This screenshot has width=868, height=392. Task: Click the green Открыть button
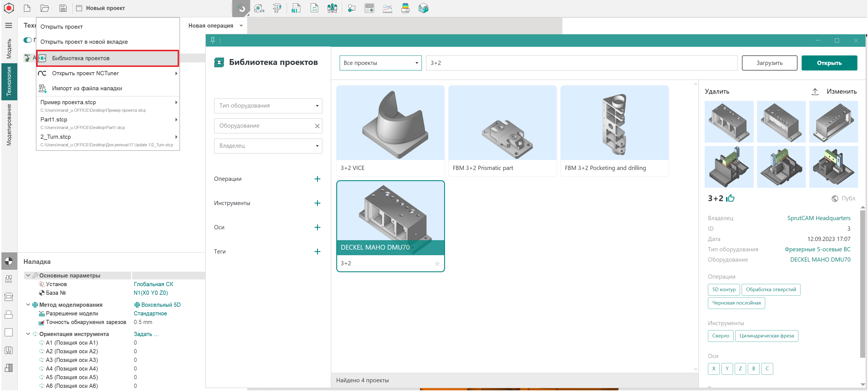pyautogui.click(x=829, y=63)
